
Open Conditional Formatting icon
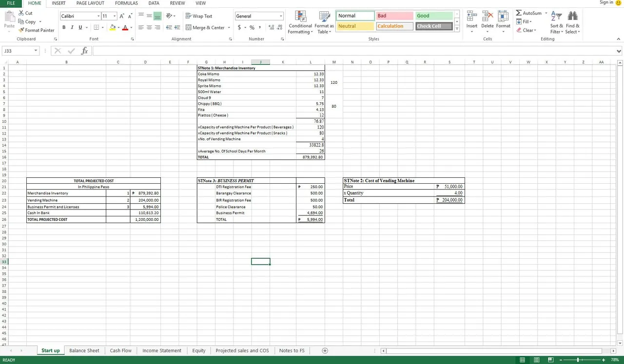click(x=300, y=16)
